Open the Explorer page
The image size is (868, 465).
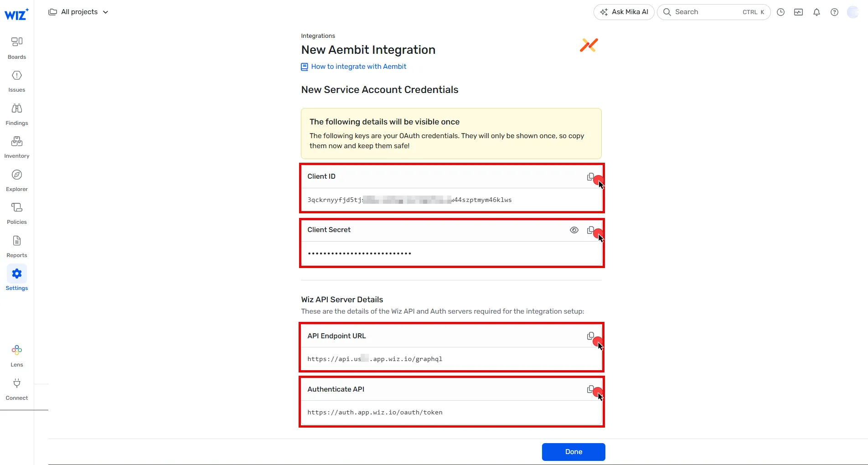17,180
